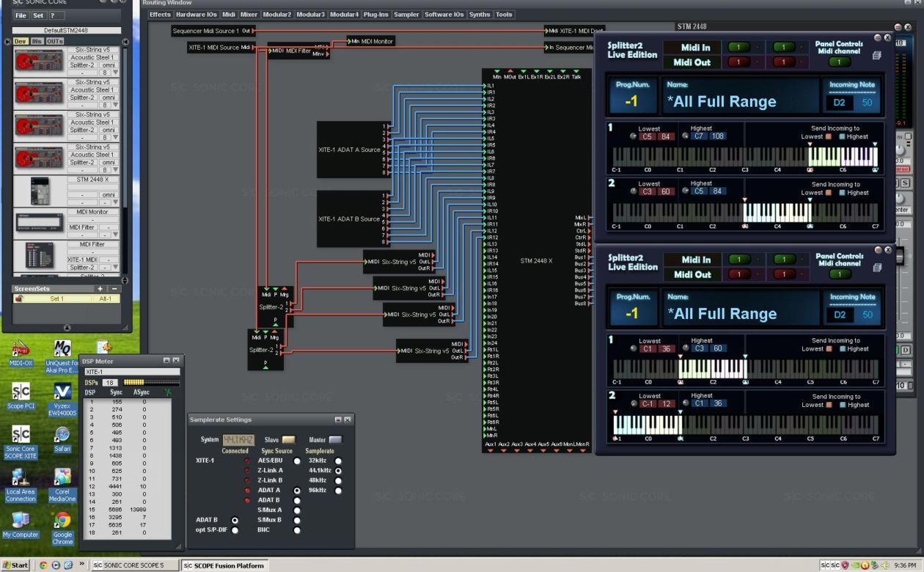This screenshot has height=572, width=924.
Task: Open the File menu in Sonic Core panel
Action: [21, 15]
